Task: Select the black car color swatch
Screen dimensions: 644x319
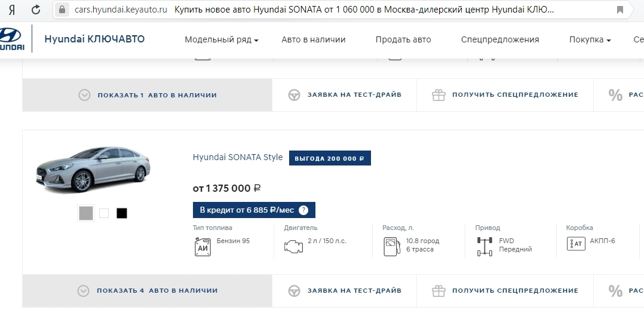Action: click(x=122, y=213)
